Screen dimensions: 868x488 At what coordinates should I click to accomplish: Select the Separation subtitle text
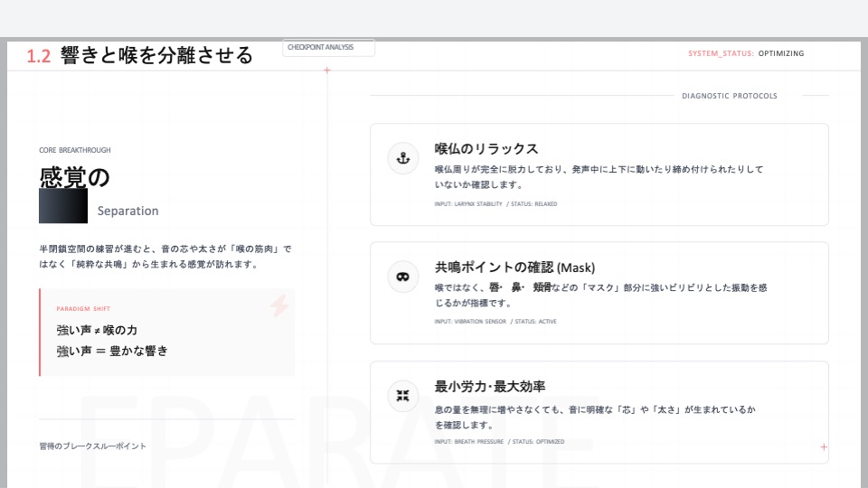[x=127, y=211]
